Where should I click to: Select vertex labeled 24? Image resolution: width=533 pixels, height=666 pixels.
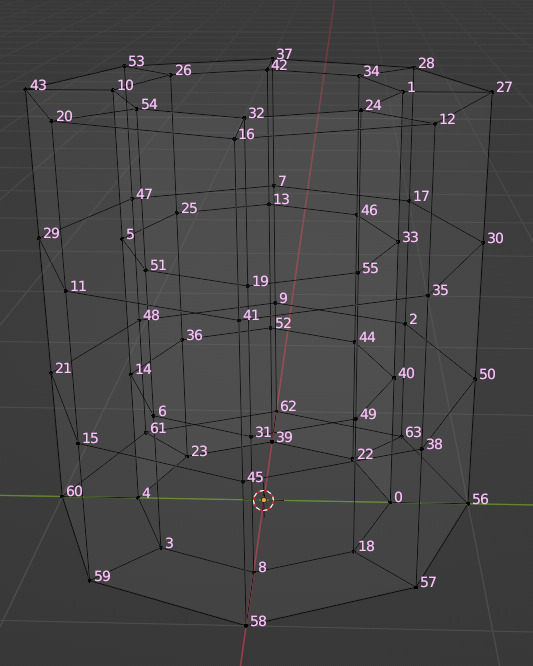click(x=361, y=110)
